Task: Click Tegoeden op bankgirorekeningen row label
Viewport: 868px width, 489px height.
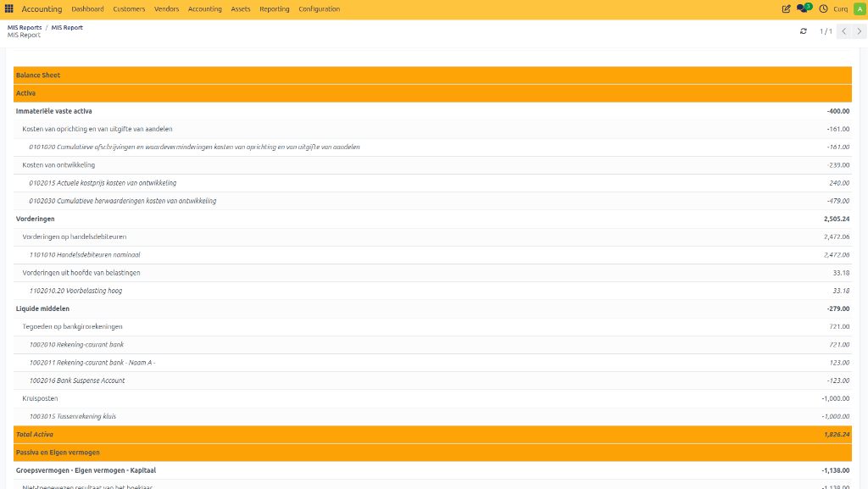Action: coord(73,326)
